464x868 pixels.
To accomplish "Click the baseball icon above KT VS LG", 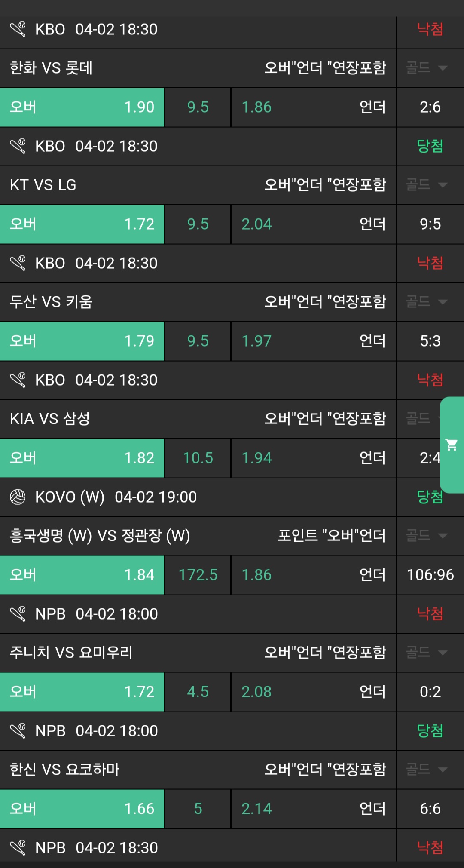I will [18, 146].
